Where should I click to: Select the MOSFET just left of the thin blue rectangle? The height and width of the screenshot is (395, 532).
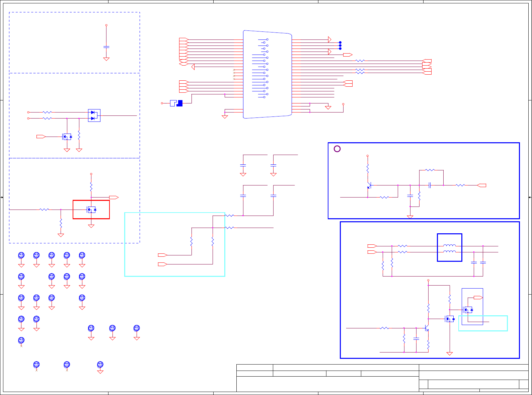point(450,319)
